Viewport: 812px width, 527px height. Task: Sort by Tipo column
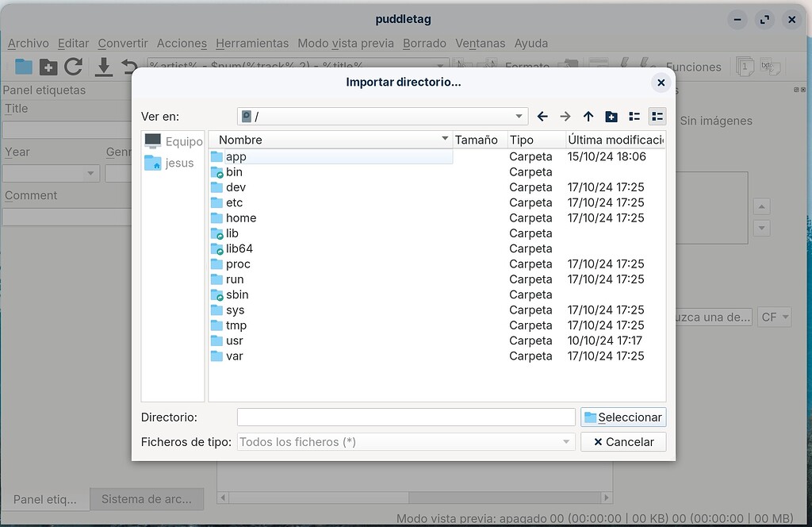coord(536,140)
